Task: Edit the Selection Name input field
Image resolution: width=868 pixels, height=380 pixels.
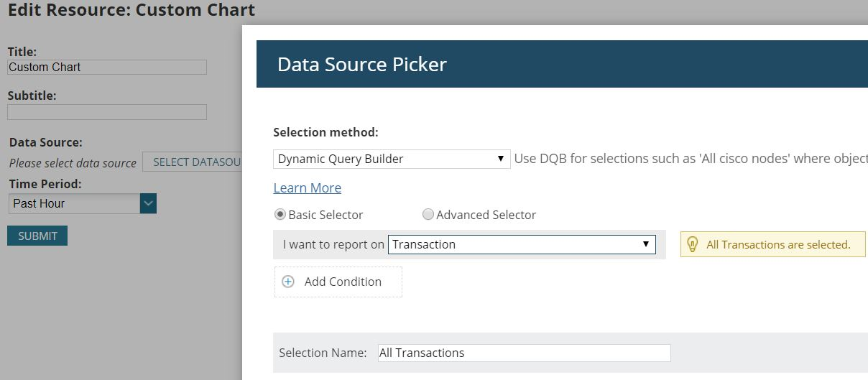Action: [x=524, y=353]
